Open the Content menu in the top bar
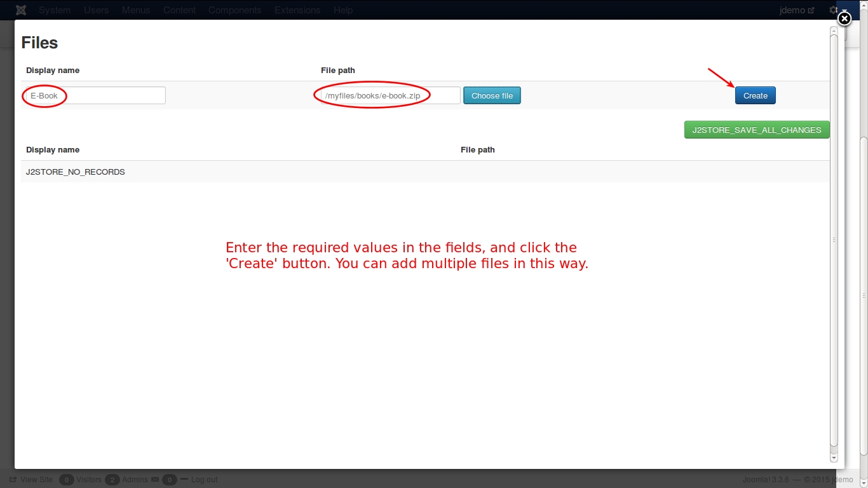Image resolution: width=868 pixels, height=488 pixels. pos(179,10)
